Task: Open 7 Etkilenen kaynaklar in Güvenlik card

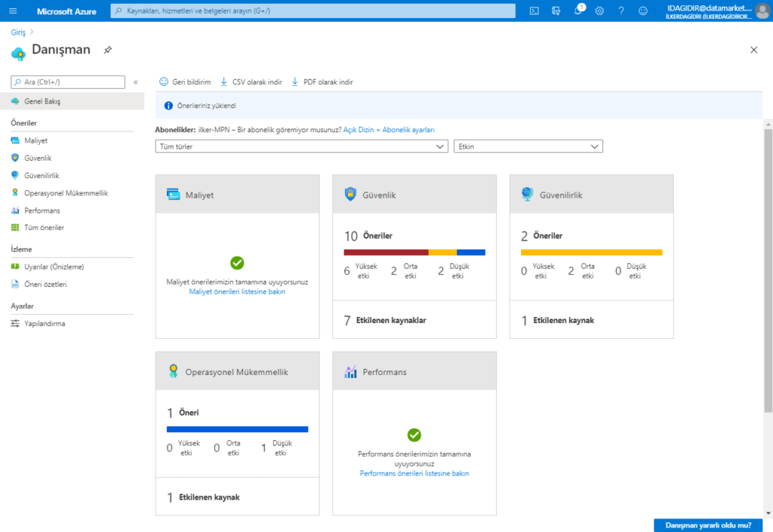Action: (385, 320)
